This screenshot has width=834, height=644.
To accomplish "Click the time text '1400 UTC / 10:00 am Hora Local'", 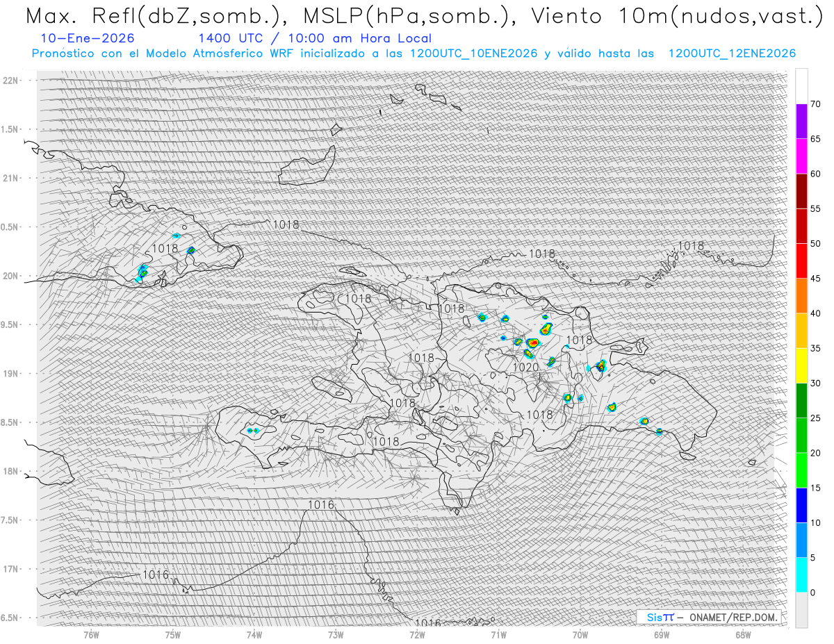I will pos(315,38).
